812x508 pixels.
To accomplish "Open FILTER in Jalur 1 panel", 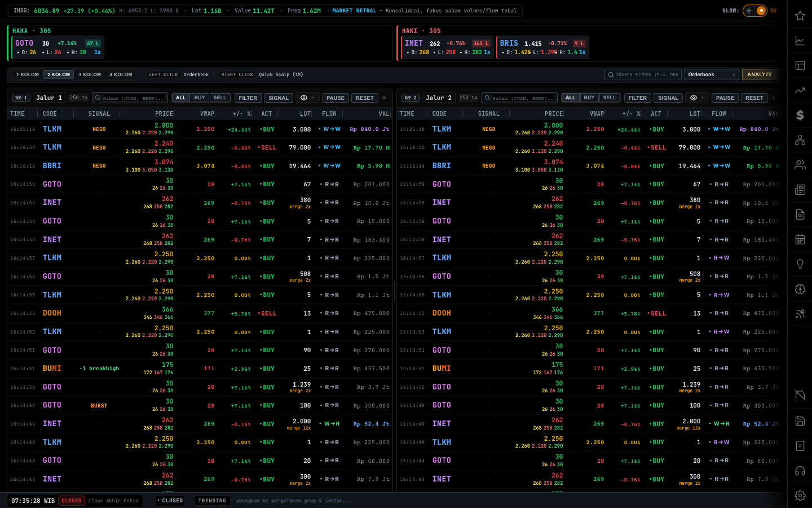I will pyautogui.click(x=248, y=98).
